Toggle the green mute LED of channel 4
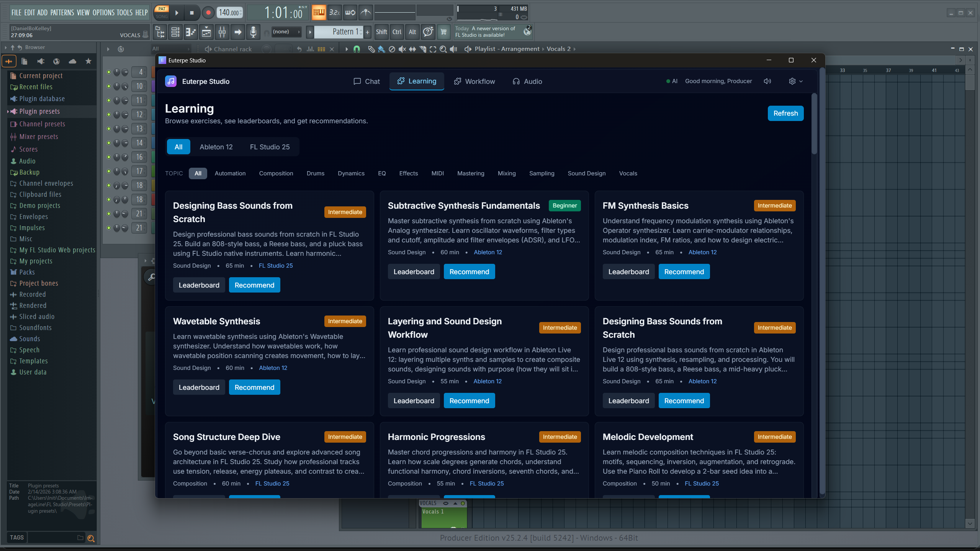This screenshot has width=980, height=551. point(109,72)
